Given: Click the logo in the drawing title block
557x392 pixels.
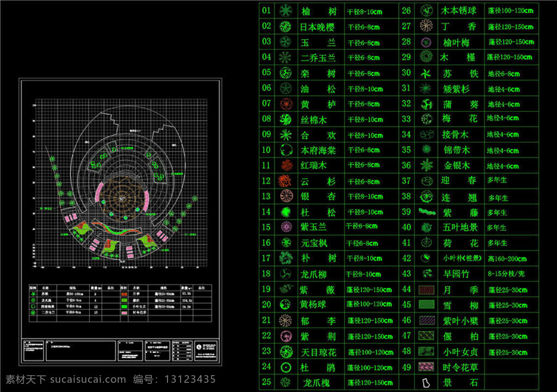Looking at the screenshot, I should click(x=199, y=347).
